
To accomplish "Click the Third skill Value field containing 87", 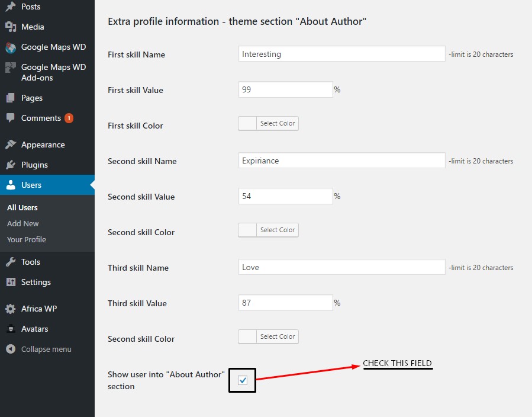I will click(x=285, y=303).
